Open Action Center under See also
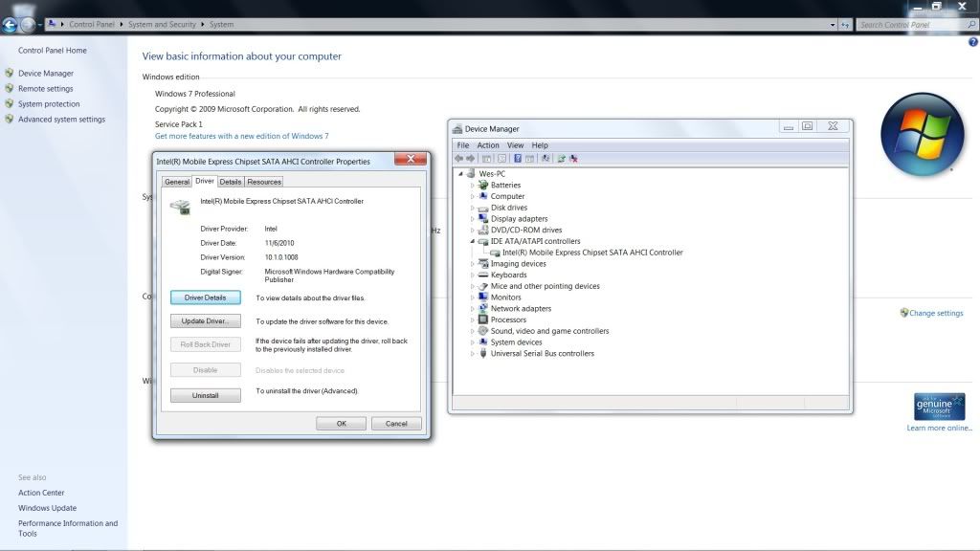Screen dimensions: 980x551 point(41,493)
